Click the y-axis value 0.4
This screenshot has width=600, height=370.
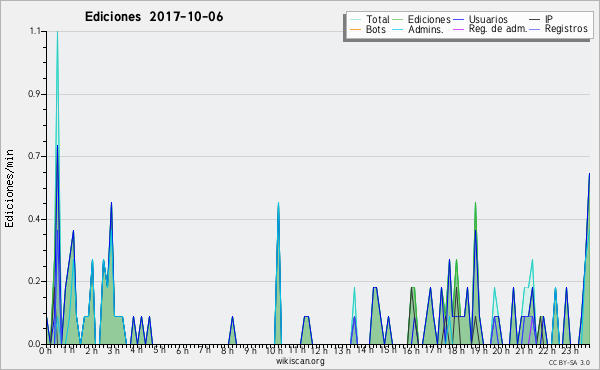click(35, 219)
